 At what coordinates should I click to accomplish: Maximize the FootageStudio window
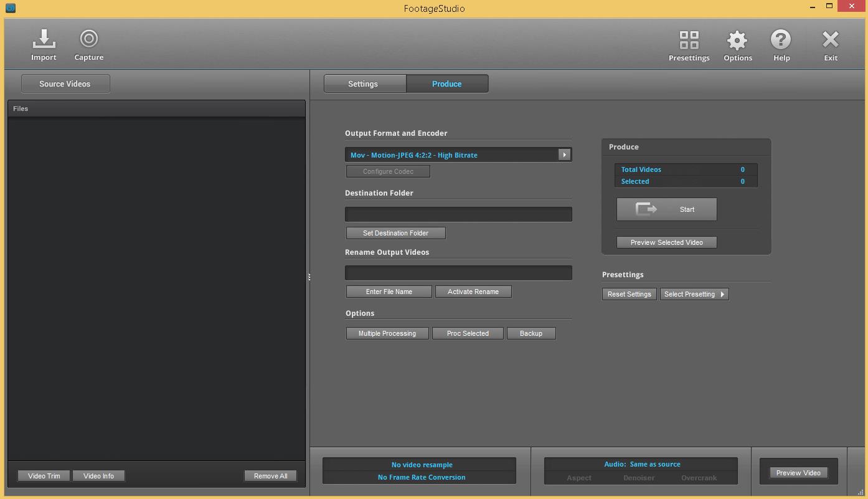coord(829,6)
